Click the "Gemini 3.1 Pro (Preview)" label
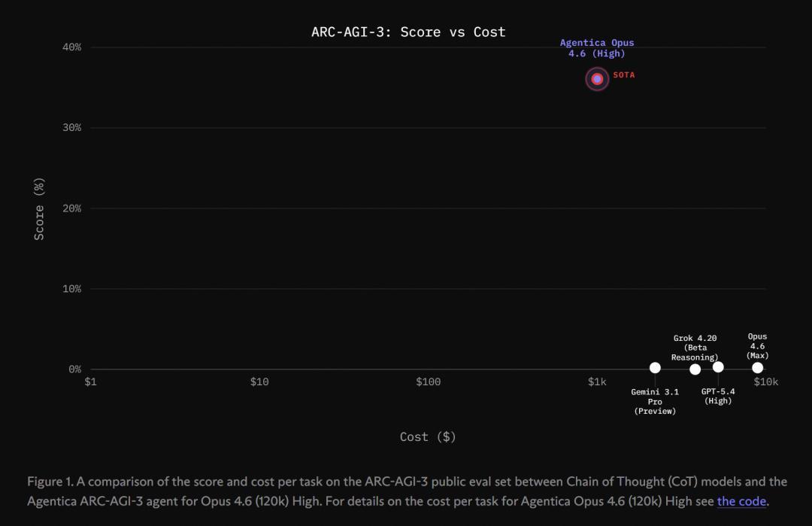The image size is (812, 526). click(x=655, y=401)
